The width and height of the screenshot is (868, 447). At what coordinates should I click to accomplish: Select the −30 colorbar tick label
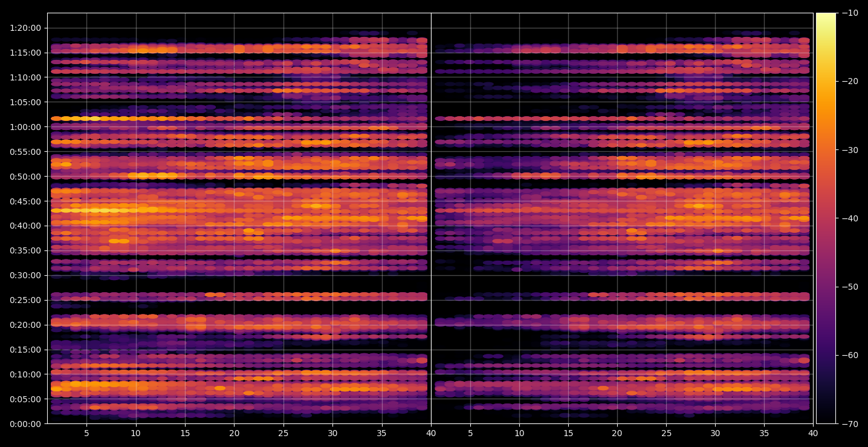(849, 150)
